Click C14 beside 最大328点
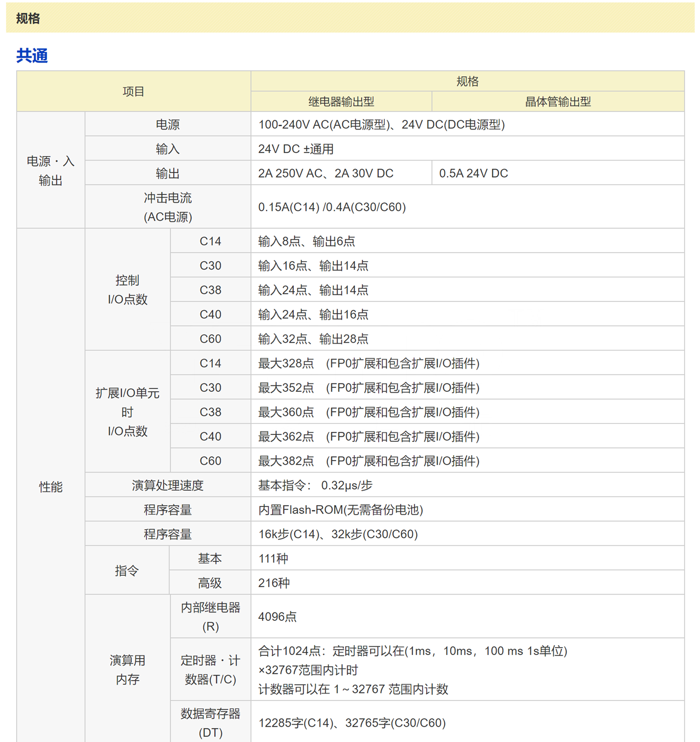The width and height of the screenshot is (700, 742). (x=210, y=363)
